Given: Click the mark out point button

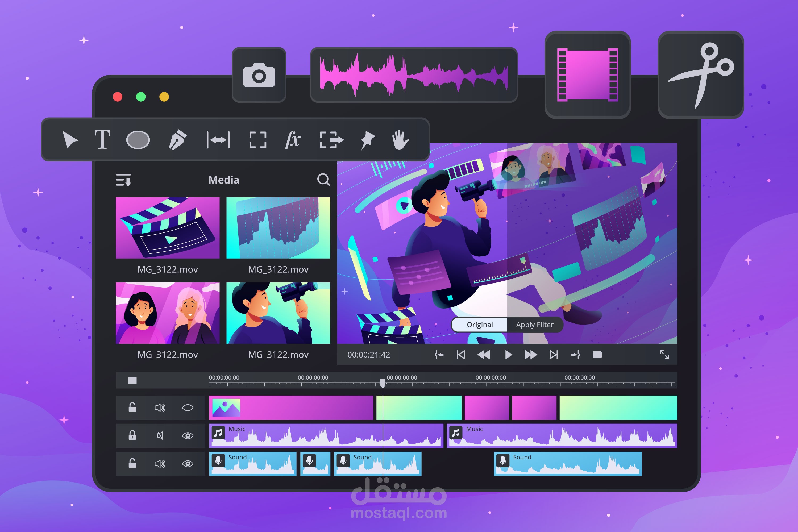Looking at the screenshot, I should pyautogui.click(x=575, y=355).
